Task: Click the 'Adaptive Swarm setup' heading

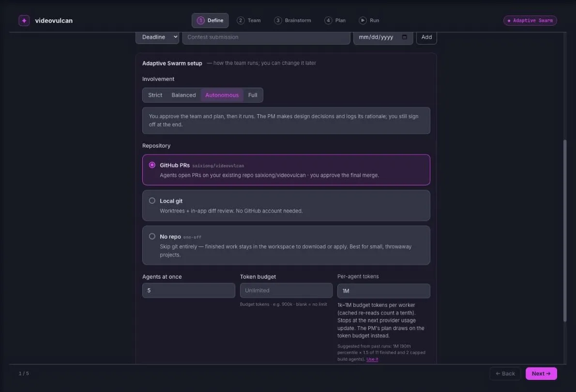Action: [172, 63]
